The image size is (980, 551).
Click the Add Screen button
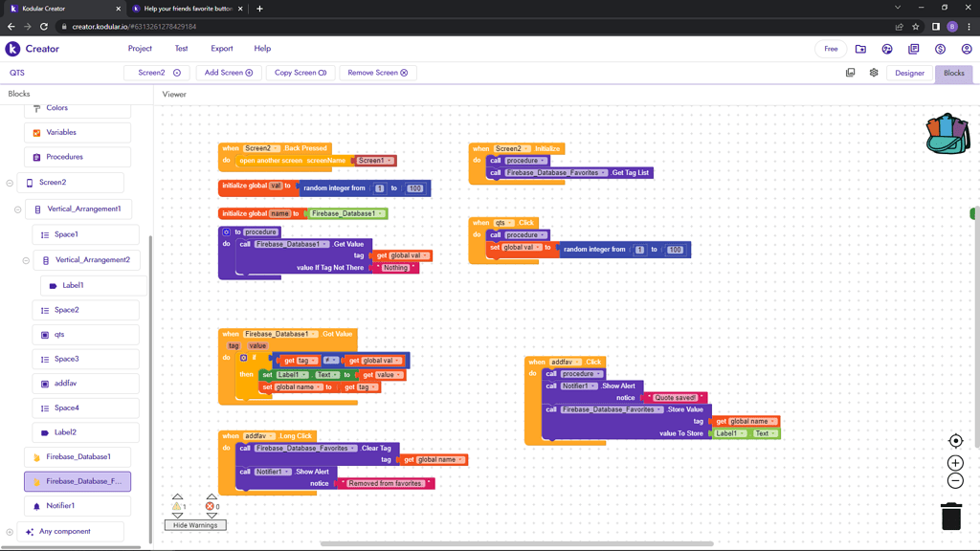point(229,73)
